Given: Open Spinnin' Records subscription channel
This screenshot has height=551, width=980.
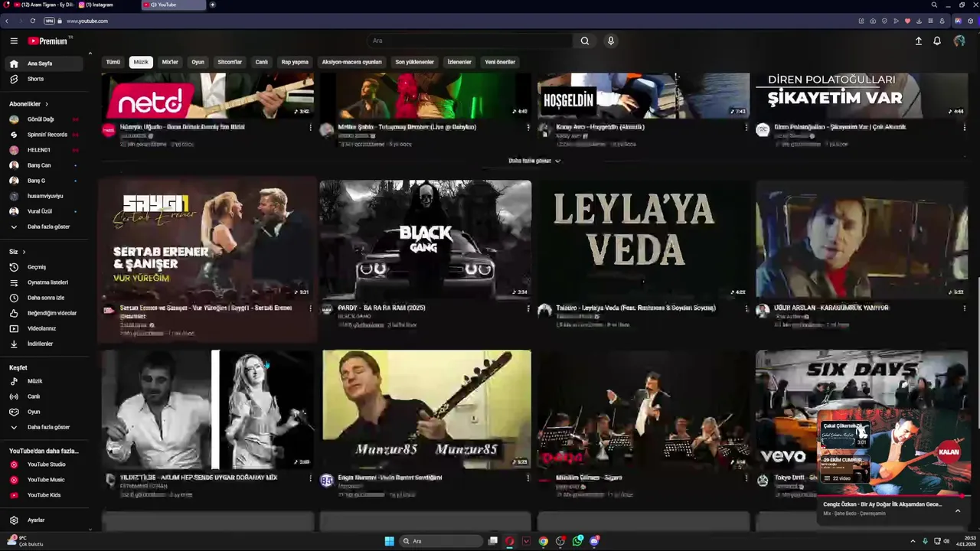Looking at the screenshot, I should (44, 135).
